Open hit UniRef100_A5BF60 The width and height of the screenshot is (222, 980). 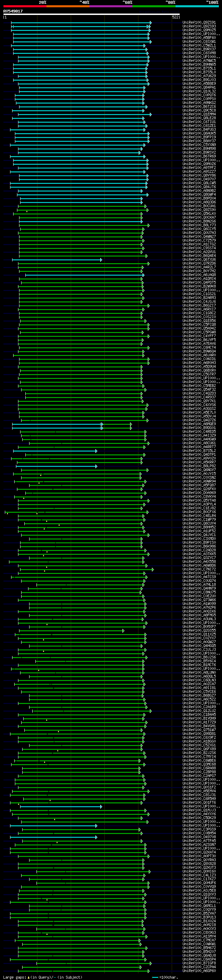tap(199, 38)
